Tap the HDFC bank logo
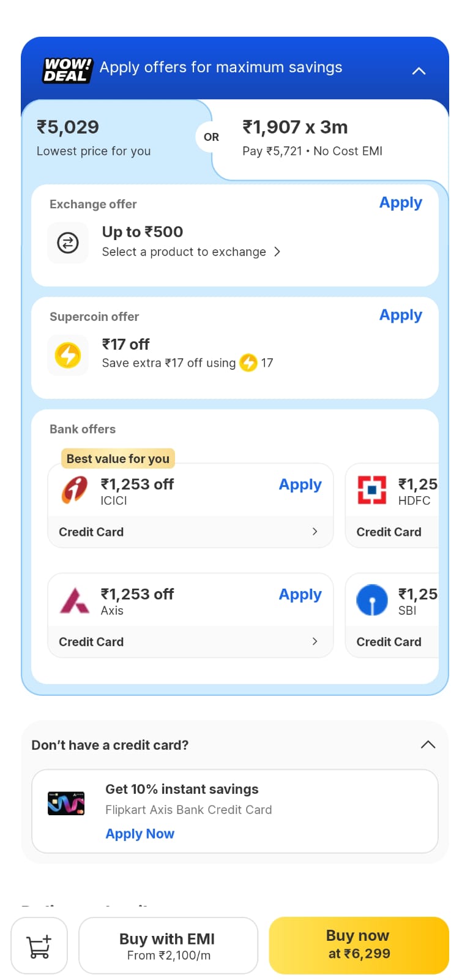Screen dimensions: 470x980 [x=372, y=490]
